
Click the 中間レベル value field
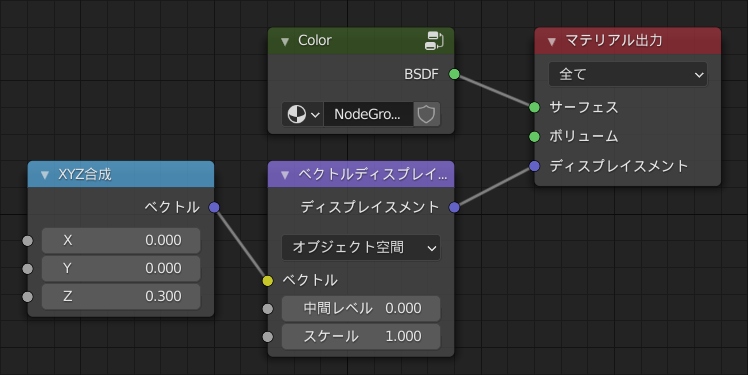(361, 309)
